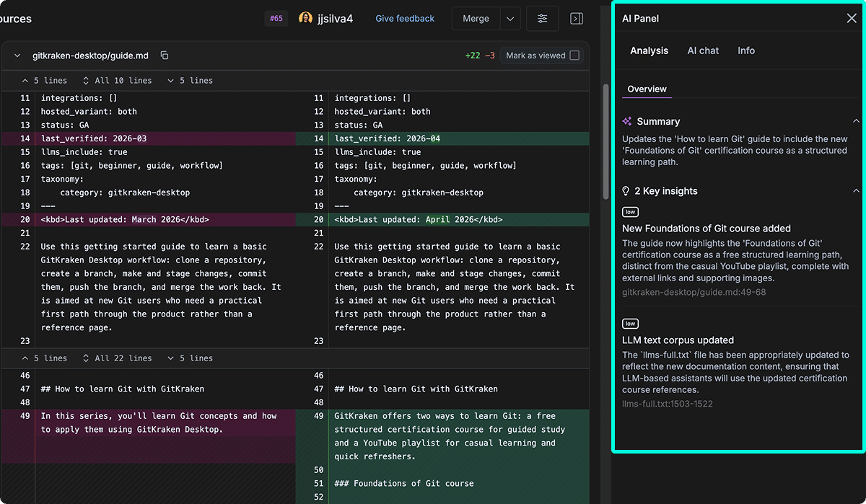Screen dimensions: 866x504
Task: Click the #65 pull request badge
Action: pos(276,19)
